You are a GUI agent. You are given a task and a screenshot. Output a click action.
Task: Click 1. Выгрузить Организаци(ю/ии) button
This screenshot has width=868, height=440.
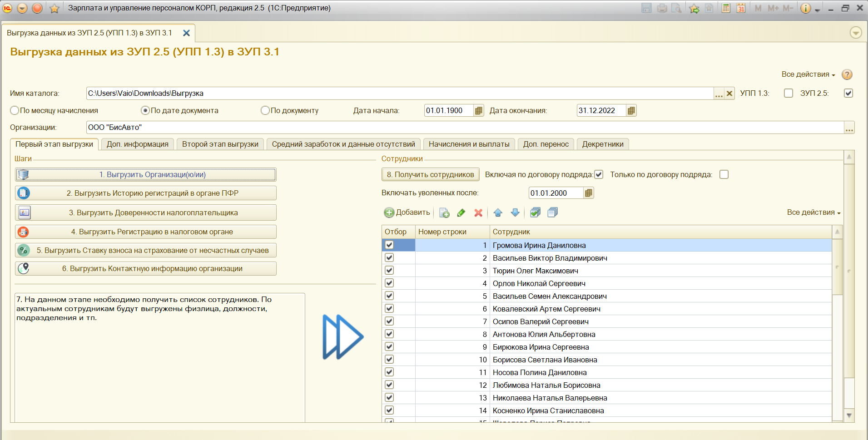click(x=146, y=175)
